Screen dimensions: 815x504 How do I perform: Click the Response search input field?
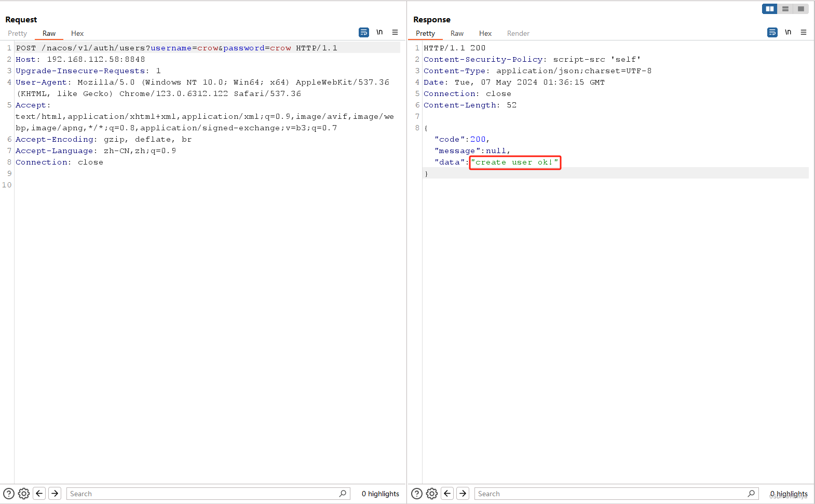pos(616,494)
